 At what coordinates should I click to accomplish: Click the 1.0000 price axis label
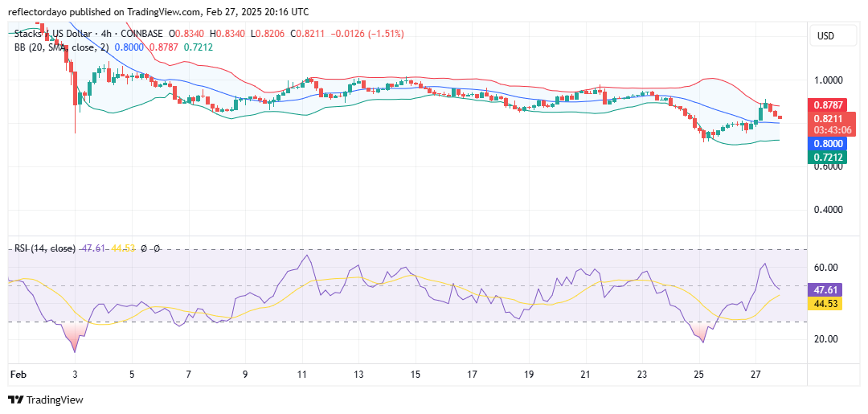click(828, 80)
